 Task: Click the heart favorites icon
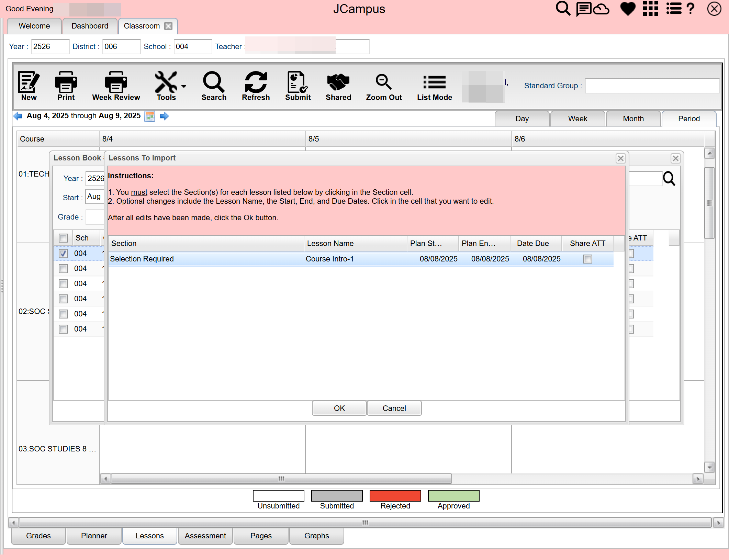(x=628, y=9)
